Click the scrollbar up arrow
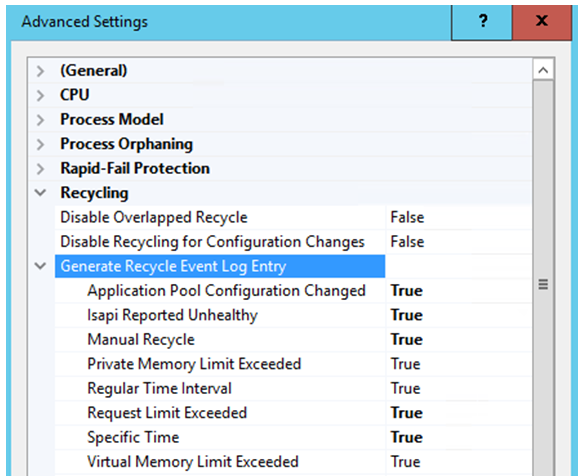The image size is (578, 476). [543, 70]
